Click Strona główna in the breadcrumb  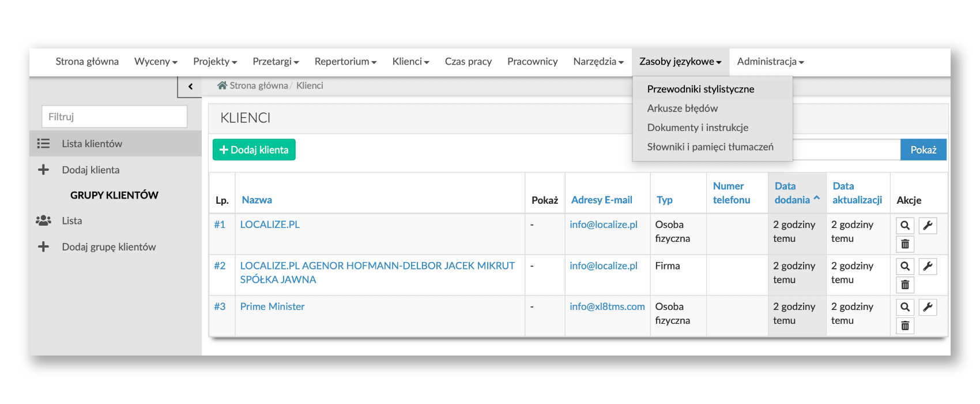[x=259, y=85]
